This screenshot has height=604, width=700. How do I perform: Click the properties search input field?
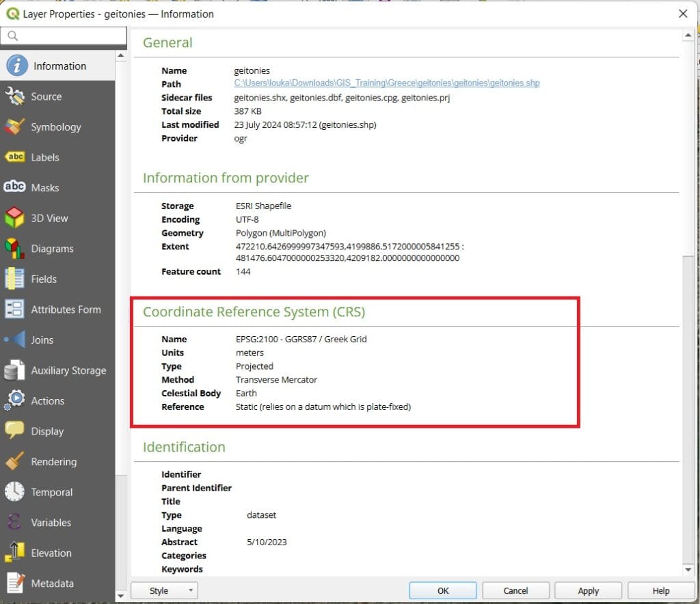(64, 36)
